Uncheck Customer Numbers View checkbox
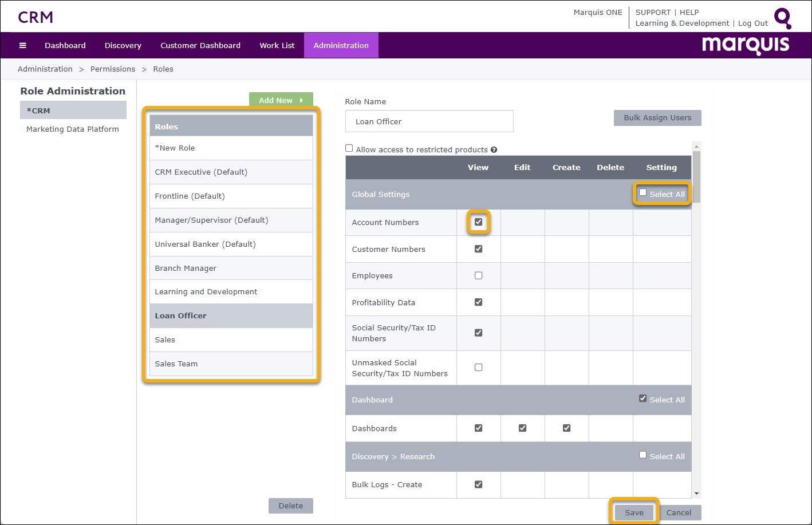Viewport: 812px width, 525px height. (479, 248)
